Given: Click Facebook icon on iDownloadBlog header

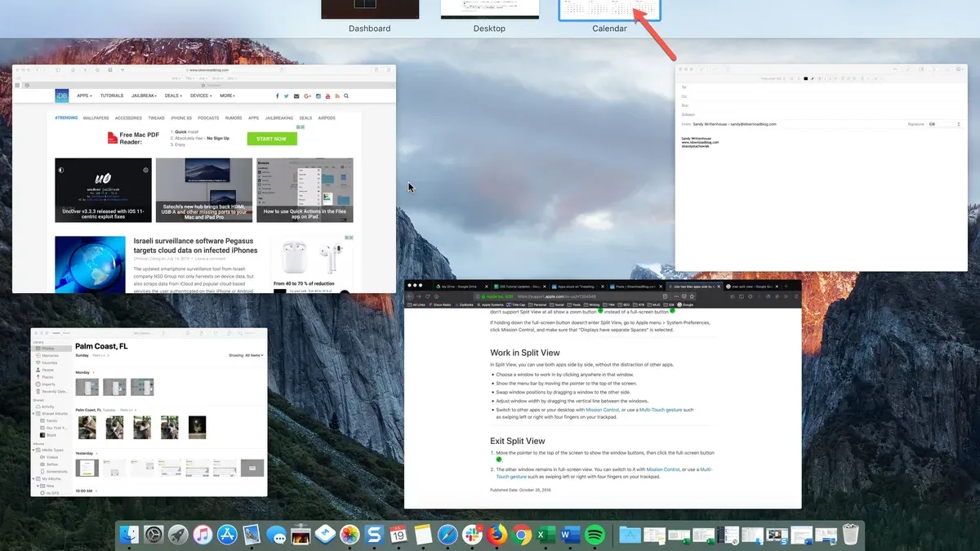Looking at the screenshot, I should [278, 96].
